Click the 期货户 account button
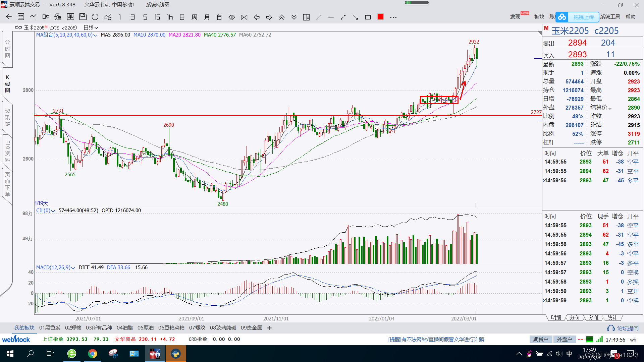Viewport: 644px width, 362px height. pyautogui.click(x=541, y=340)
